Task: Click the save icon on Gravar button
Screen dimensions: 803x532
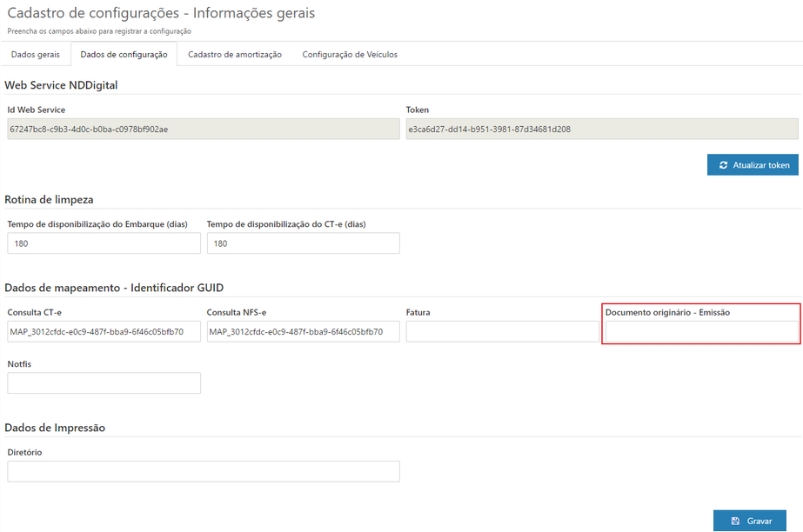Action: 735,520
